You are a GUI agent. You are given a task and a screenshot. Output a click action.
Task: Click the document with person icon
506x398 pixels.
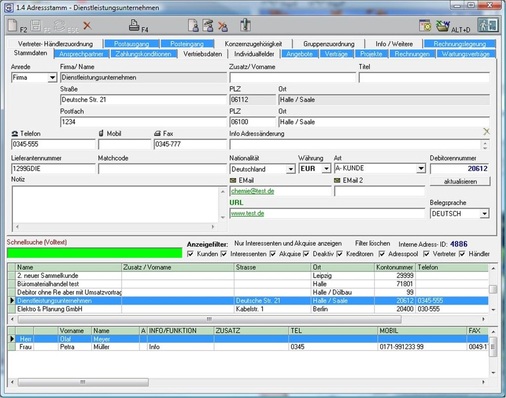coord(193,26)
